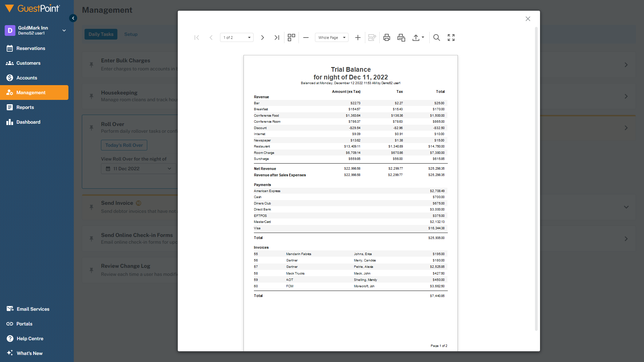Print the Trial Balance report
644x362 pixels.
click(x=387, y=38)
